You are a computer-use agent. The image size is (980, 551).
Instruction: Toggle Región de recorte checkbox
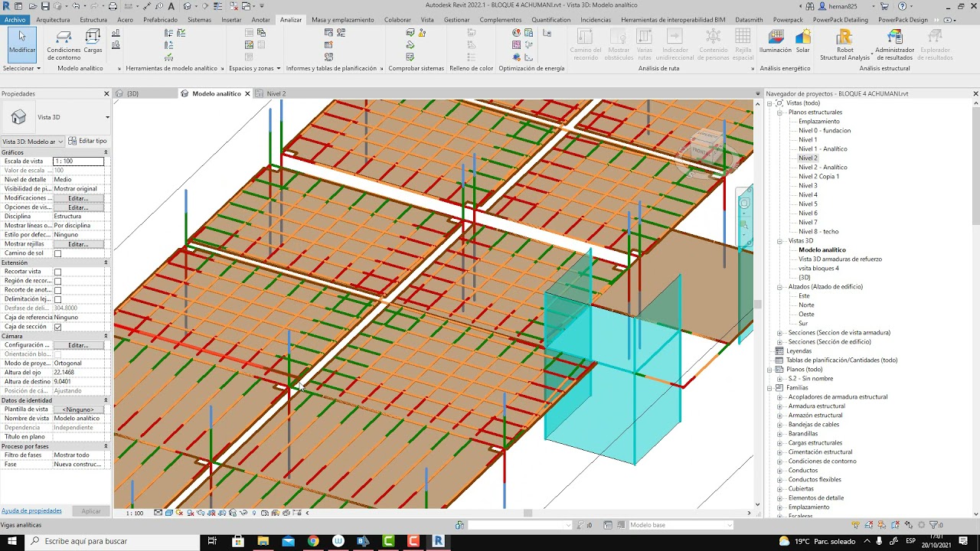(x=57, y=281)
